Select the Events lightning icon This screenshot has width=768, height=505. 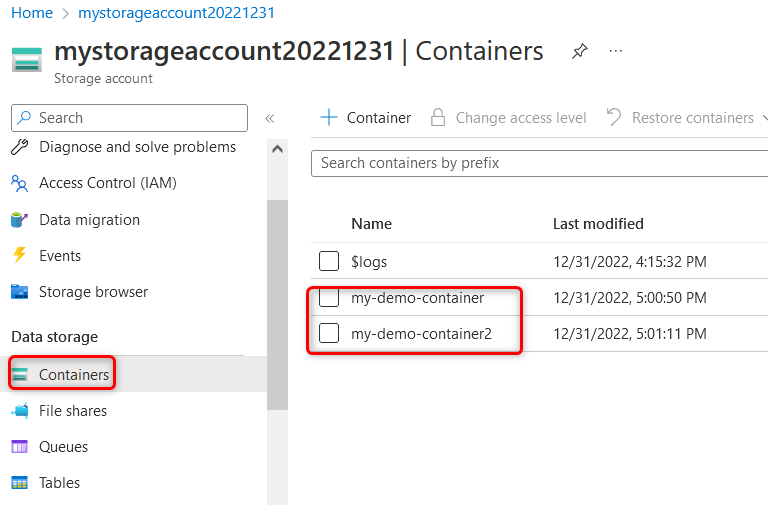tap(19, 256)
